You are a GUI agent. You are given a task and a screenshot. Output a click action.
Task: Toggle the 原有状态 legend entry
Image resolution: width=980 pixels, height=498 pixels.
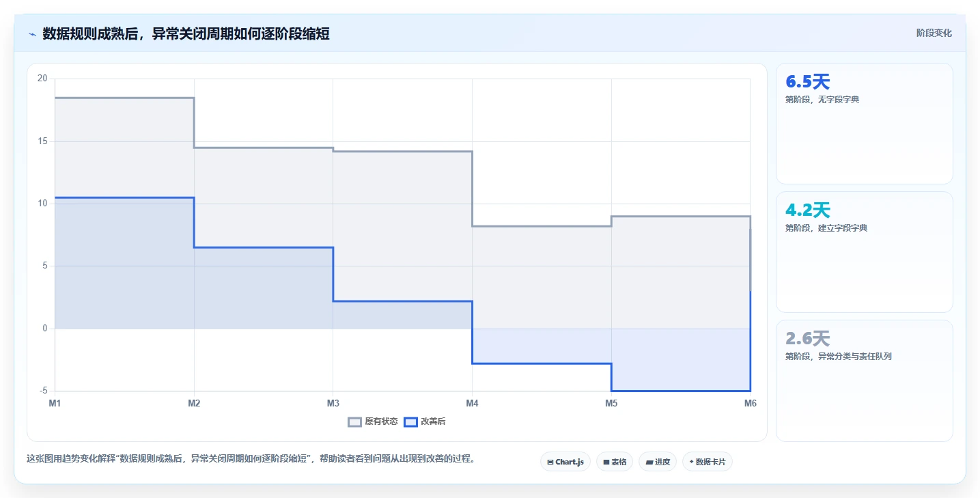(373, 421)
